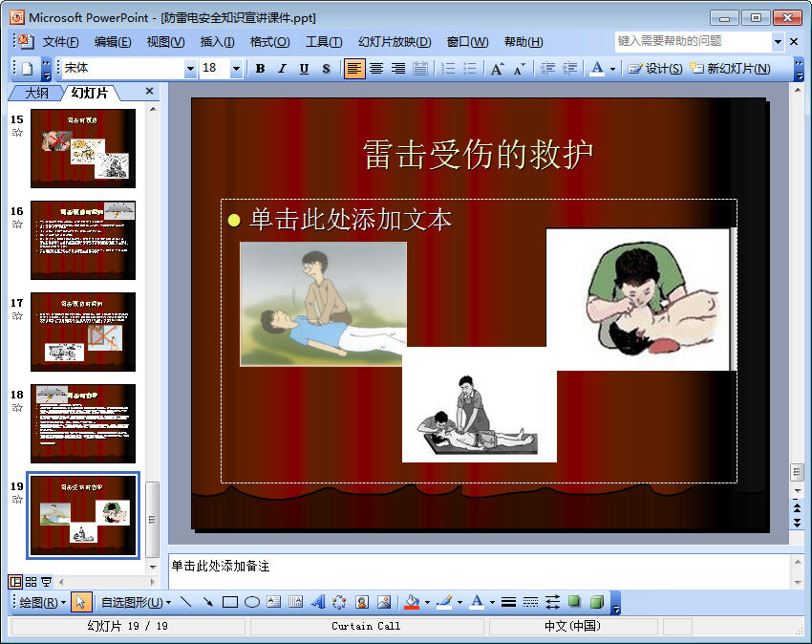Select slide 18 thumbnail

(x=83, y=423)
